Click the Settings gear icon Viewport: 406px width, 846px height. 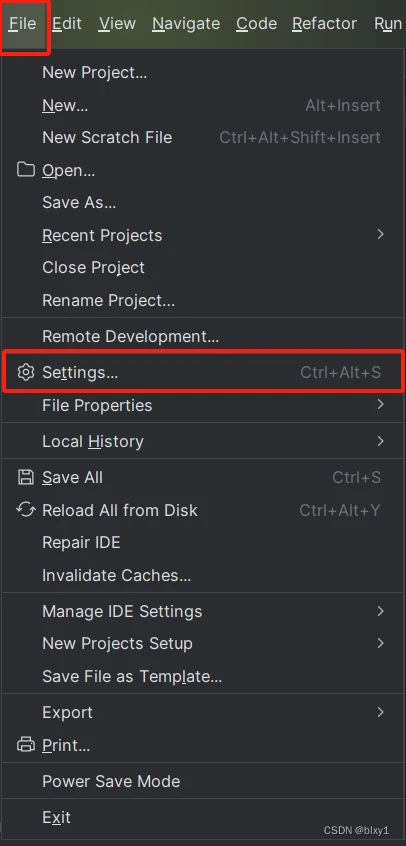[25, 372]
